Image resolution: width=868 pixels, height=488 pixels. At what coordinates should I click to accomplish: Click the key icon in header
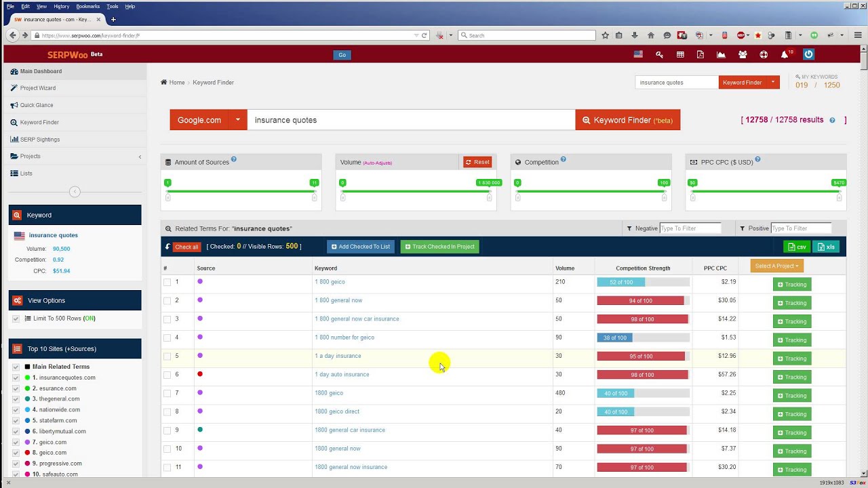pos(659,55)
